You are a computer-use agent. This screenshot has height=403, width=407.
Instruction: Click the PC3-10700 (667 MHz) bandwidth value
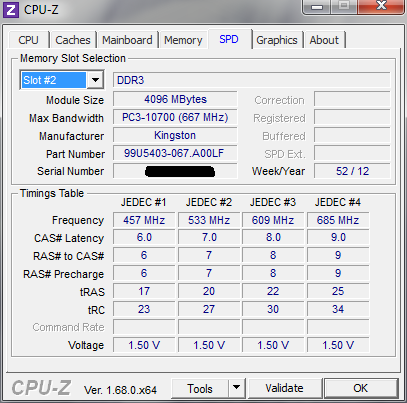tap(175, 117)
